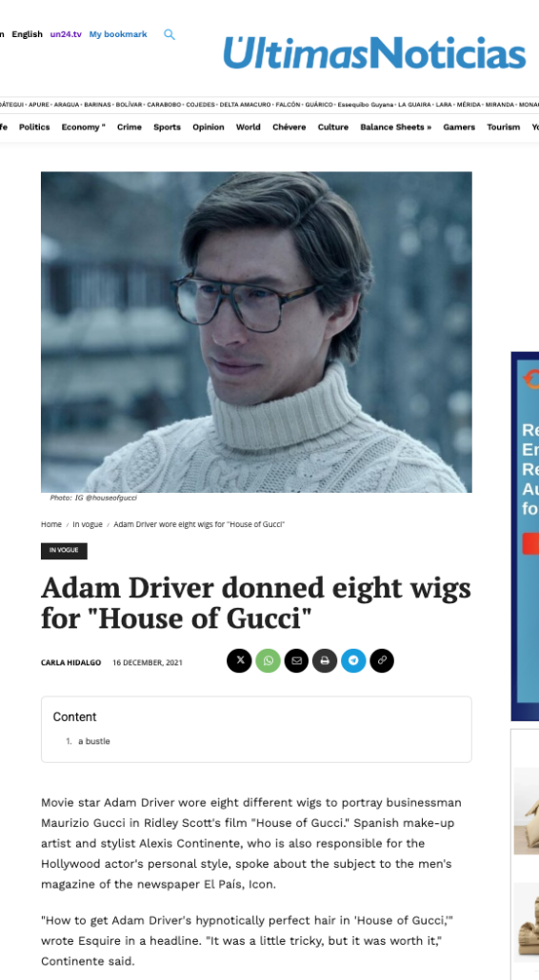The height and width of the screenshot is (980, 539).
Task: Expand the Economy menu
Action: click(x=83, y=127)
